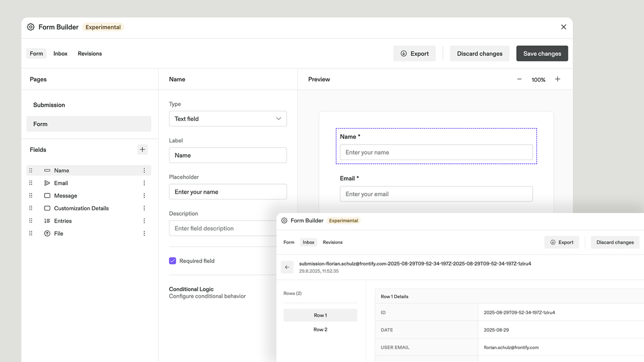Open three-dot menu for Entries field

click(x=144, y=221)
